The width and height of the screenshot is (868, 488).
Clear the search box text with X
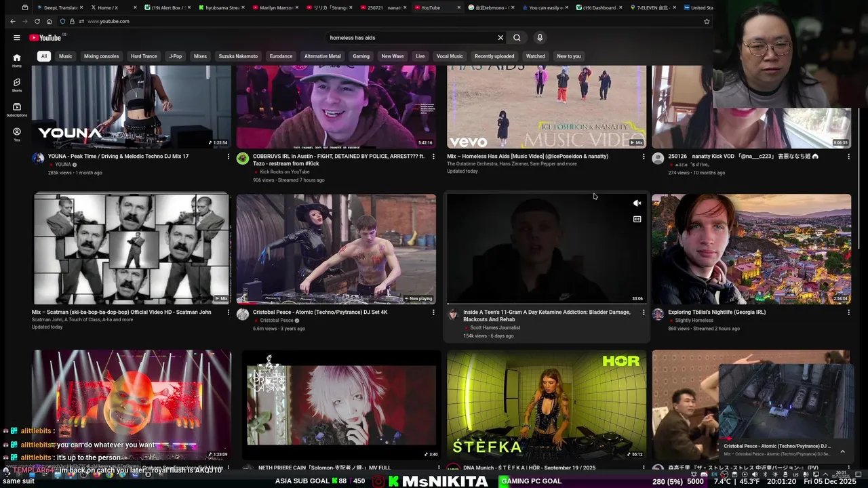click(x=500, y=38)
